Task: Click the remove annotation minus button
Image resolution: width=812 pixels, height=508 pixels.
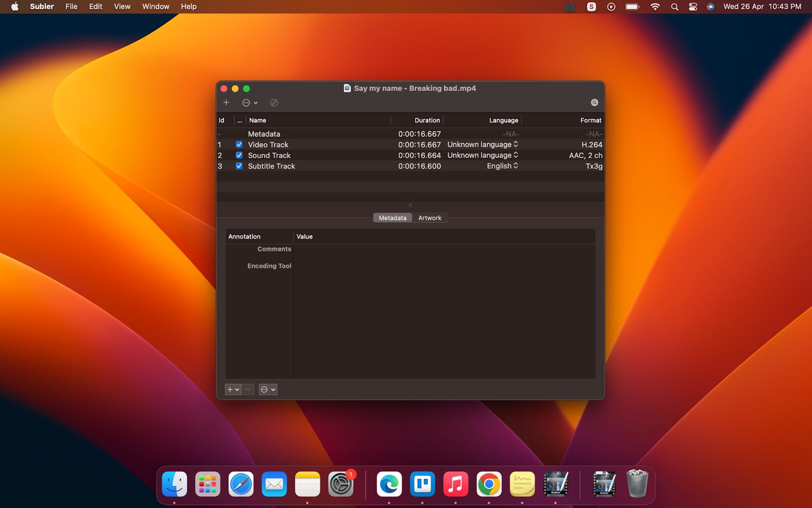Action: pyautogui.click(x=248, y=390)
